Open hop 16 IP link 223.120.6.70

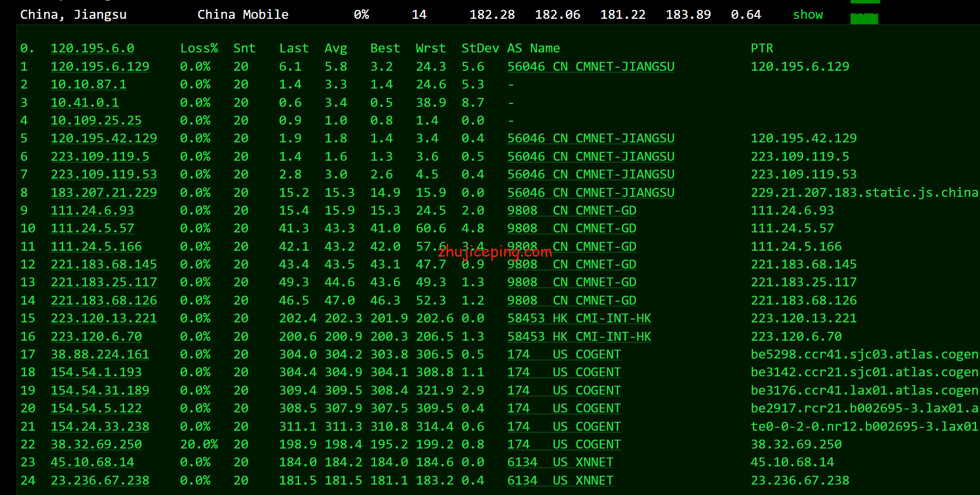pyautogui.click(x=96, y=337)
